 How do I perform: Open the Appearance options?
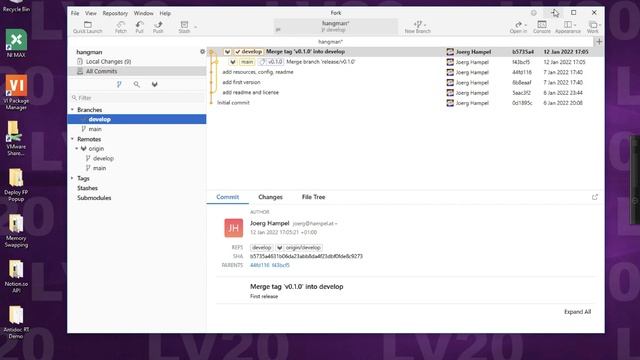point(567,27)
